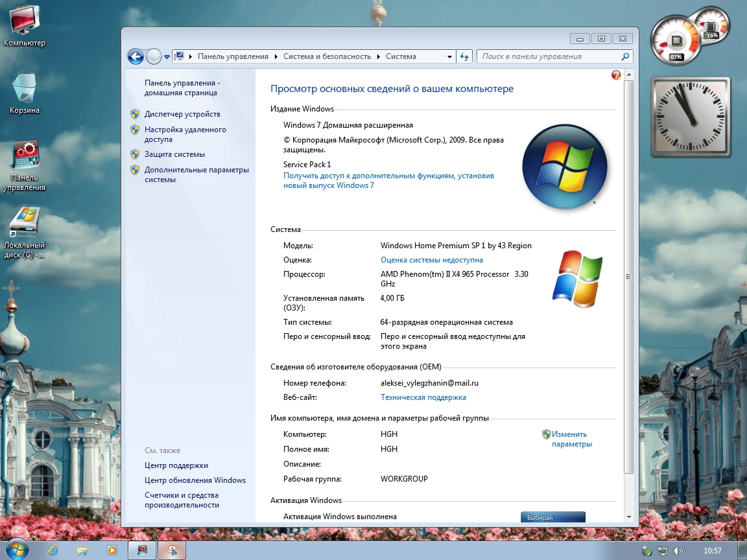
Task: Click the large Windows 7 orb logo
Action: click(565, 167)
